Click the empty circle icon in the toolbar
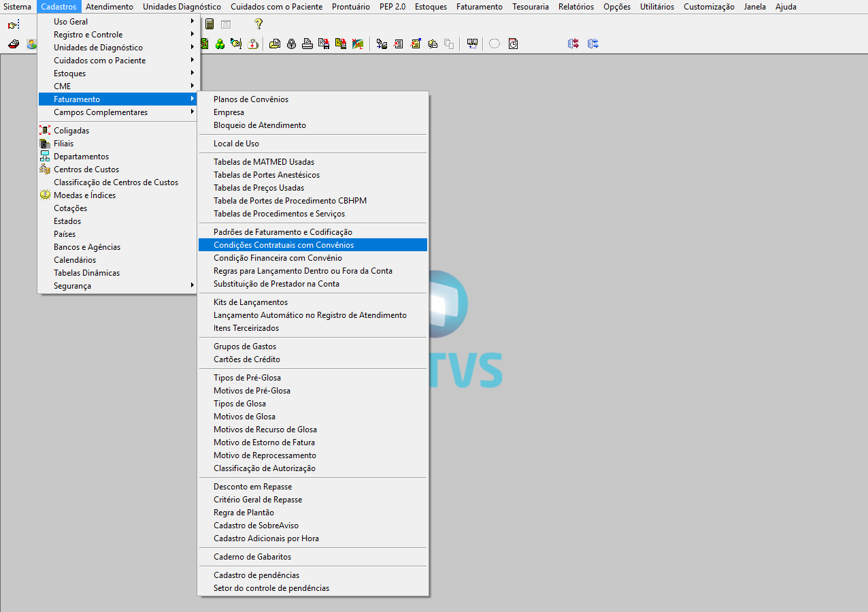 [x=495, y=44]
